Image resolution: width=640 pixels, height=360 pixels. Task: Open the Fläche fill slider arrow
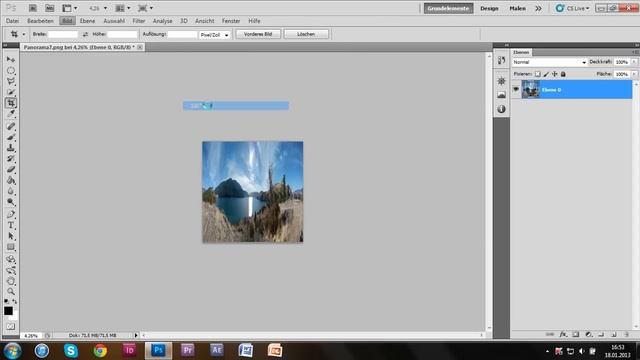tap(634, 74)
